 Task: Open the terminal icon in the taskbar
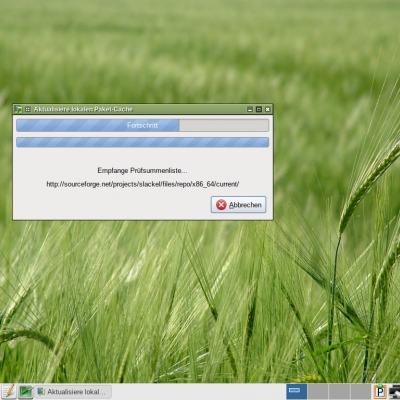pos(26,392)
